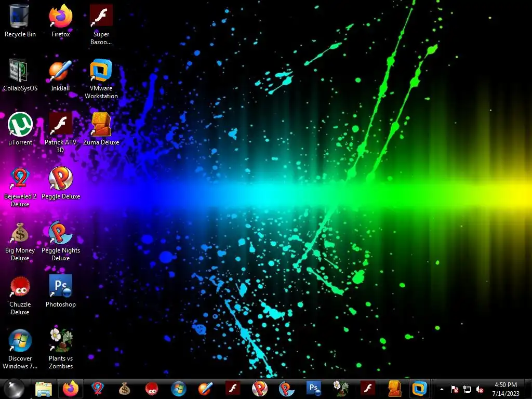The image size is (532, 399).
Task: Open Photoshop from the taskbar
Action: 313,389
